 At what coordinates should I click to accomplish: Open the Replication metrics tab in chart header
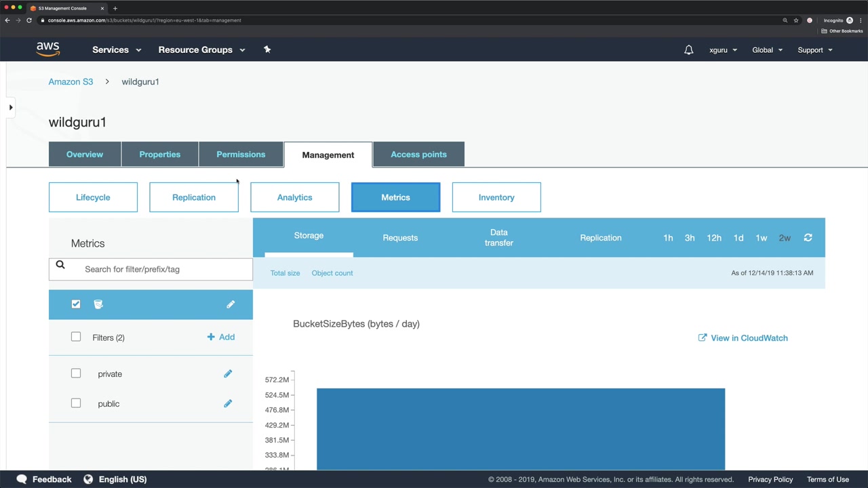pos(601,238)
